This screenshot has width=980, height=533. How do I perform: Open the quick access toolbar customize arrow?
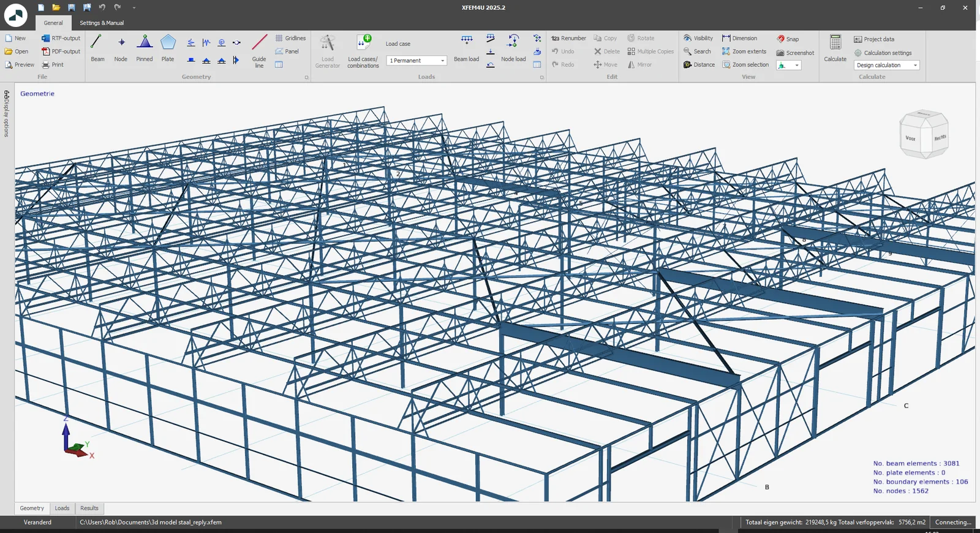pyautogui.click(x=134, y=8)
